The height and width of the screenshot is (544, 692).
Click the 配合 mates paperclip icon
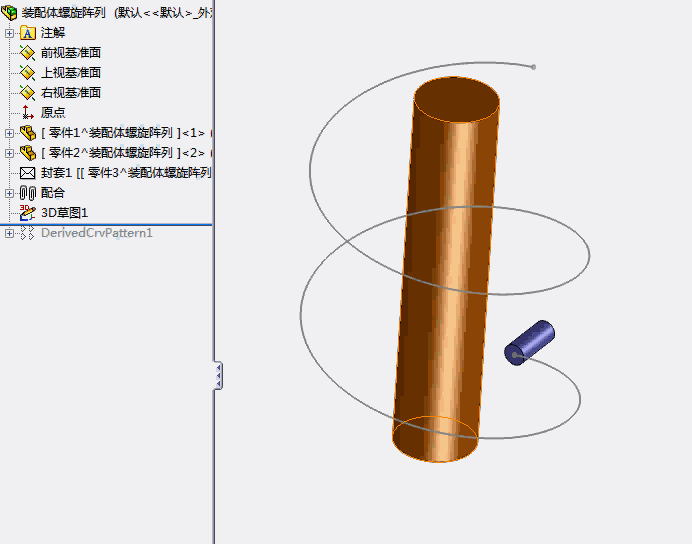(27, 193)
